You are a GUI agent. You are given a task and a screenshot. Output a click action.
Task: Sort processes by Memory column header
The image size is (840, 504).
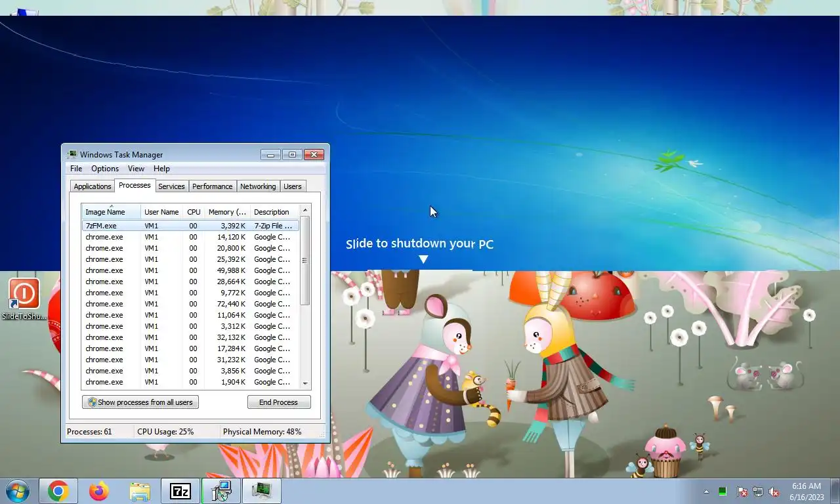(x=226, y=211)
